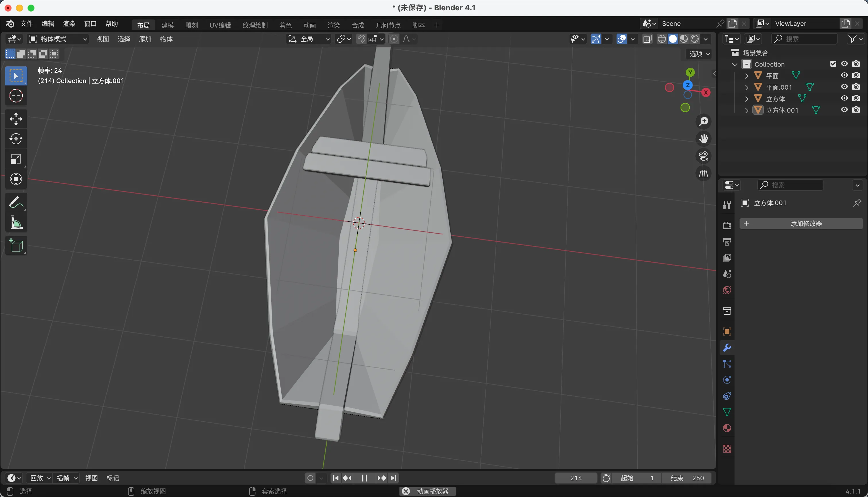This screenshot has height=497, width=868.
Task: Click the current frame field 214
Action: click(576, 478)
